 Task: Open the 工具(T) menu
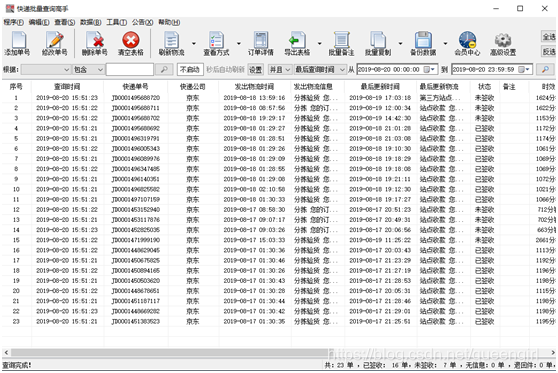(x=117, y=22)
